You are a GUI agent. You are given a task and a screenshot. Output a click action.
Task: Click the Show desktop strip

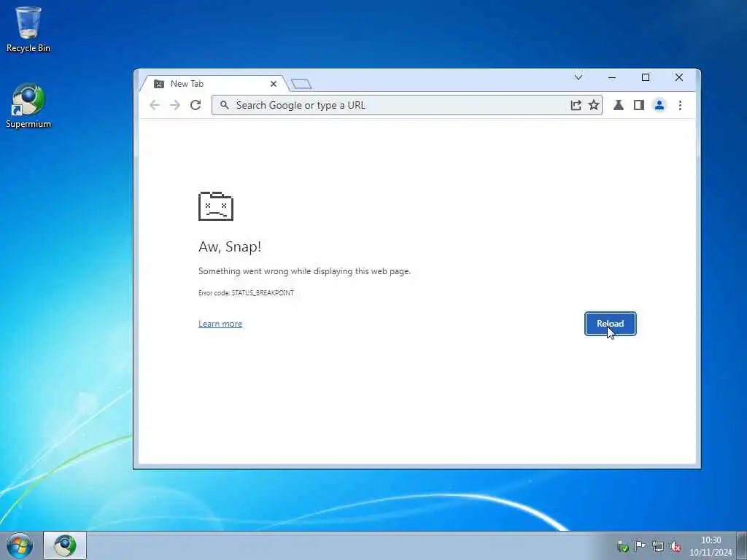pyautogui.click(x=742, y=545)
